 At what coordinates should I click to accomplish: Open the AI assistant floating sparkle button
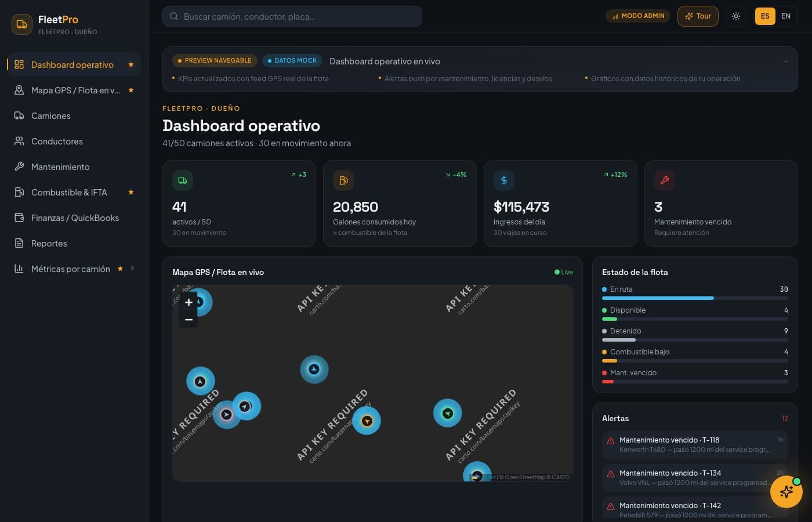point(786,492)
